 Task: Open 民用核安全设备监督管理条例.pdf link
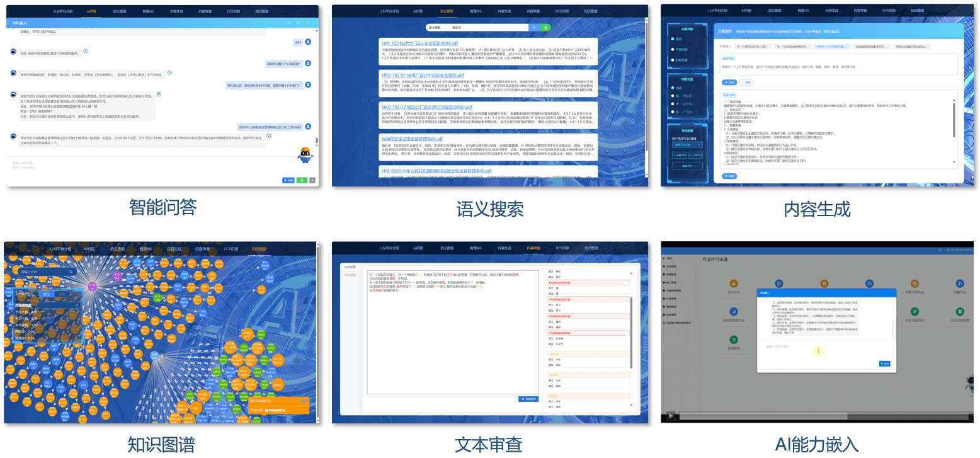tap(412, 139)
